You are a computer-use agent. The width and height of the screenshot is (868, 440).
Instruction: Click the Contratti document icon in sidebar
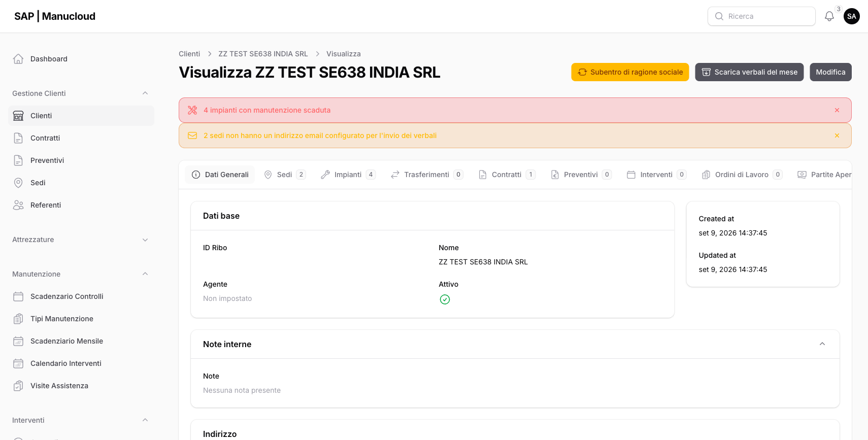pos(18,138)
